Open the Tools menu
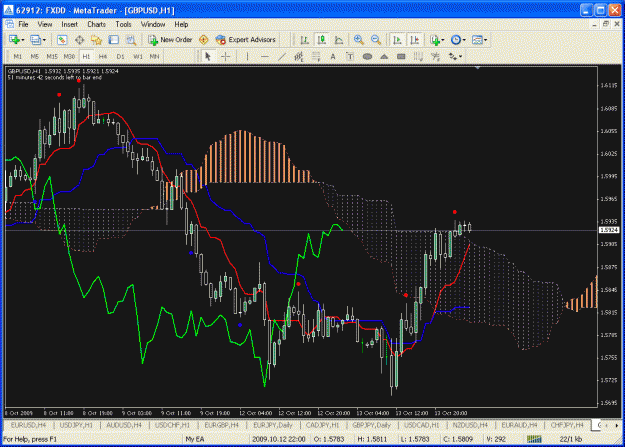The height and width of the screenshot is (447, 625). pyautogui.click(x=123, y=24)
